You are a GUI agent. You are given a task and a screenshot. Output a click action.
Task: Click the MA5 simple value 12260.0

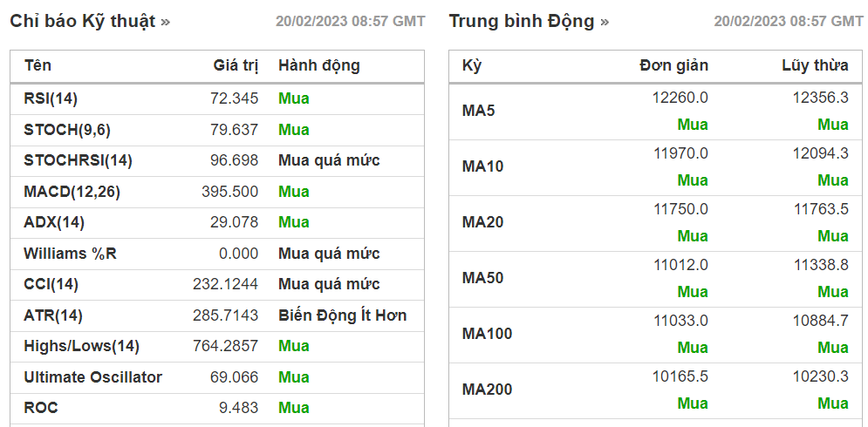[680, 98]
